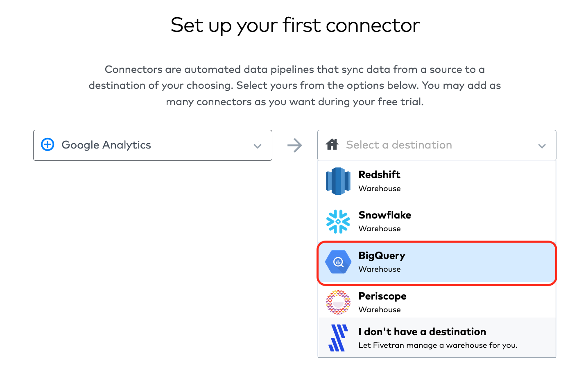Screen dimensions: 588x383
Task: Click the Redshift logo icon
Action: (x=338, y=181)
